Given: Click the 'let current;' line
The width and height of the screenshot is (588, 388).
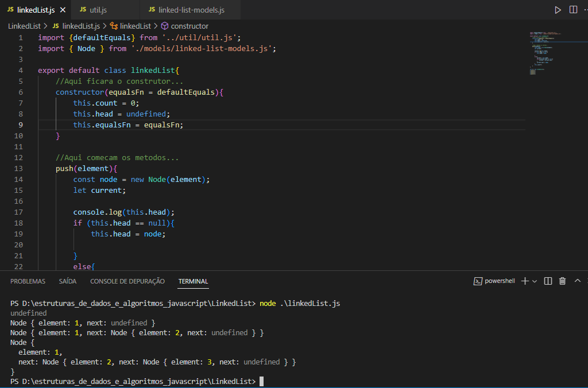Looking at the screenshot, I should 99,191.
